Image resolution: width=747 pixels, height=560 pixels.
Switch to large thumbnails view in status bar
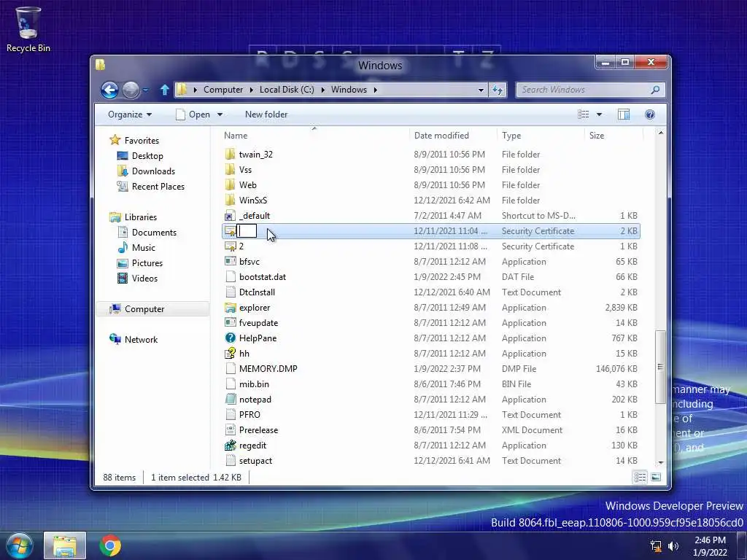[x=656, y=477]
